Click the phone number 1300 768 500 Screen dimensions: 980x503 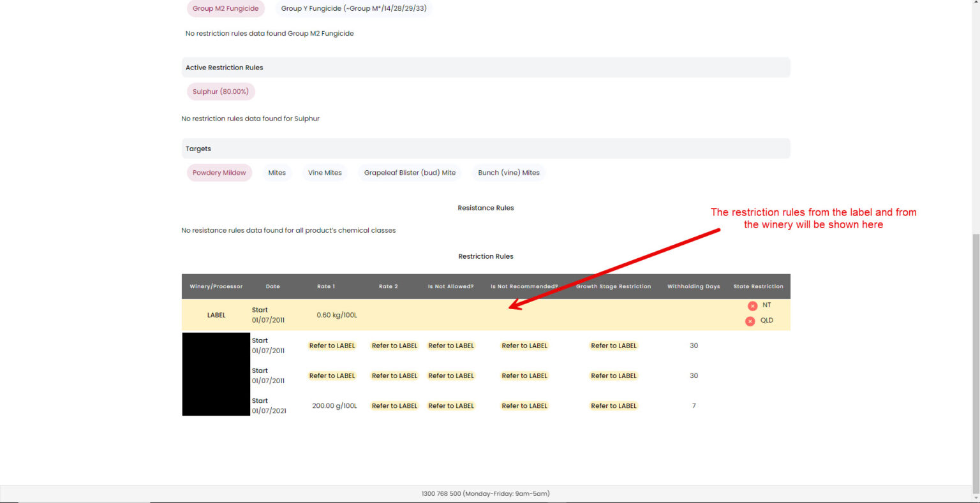(441, 494)
